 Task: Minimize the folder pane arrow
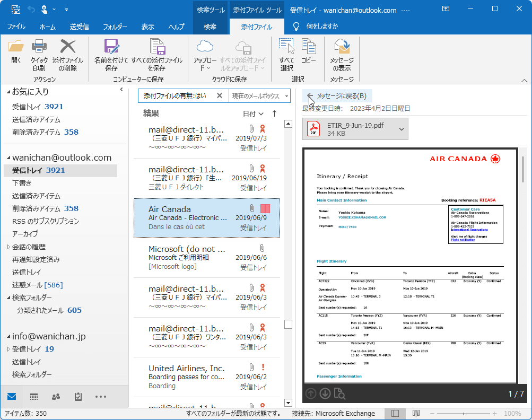click(x=121, y=90)
